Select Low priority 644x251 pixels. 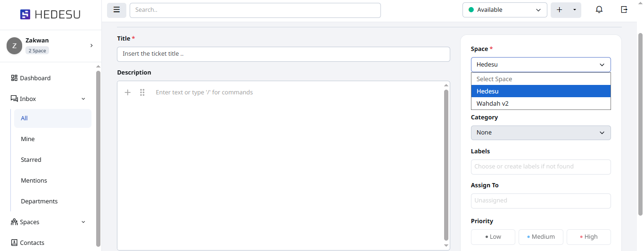(493, 237)
